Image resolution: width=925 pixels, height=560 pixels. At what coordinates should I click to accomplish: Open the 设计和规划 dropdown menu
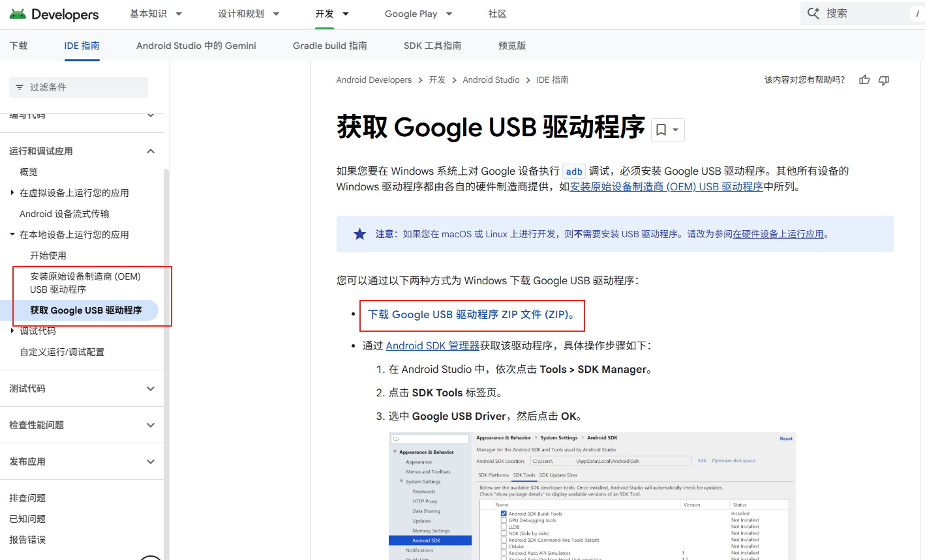pyautogui.click(x=249, y=14)
